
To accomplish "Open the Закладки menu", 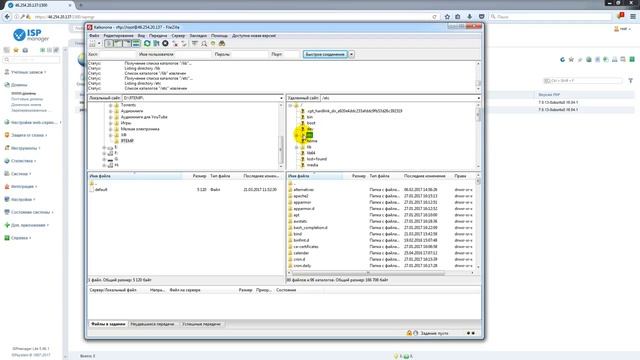I will (x=198, y=36).
